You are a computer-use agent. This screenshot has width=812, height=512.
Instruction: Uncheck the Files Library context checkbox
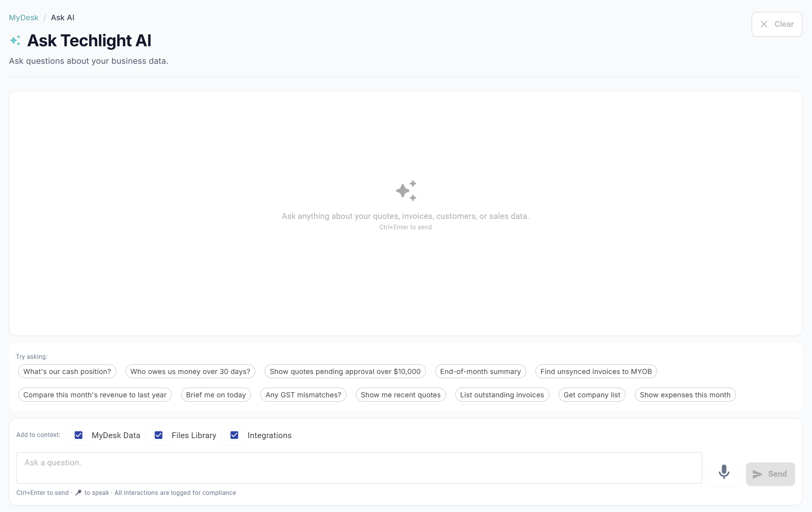click(159, 435)
